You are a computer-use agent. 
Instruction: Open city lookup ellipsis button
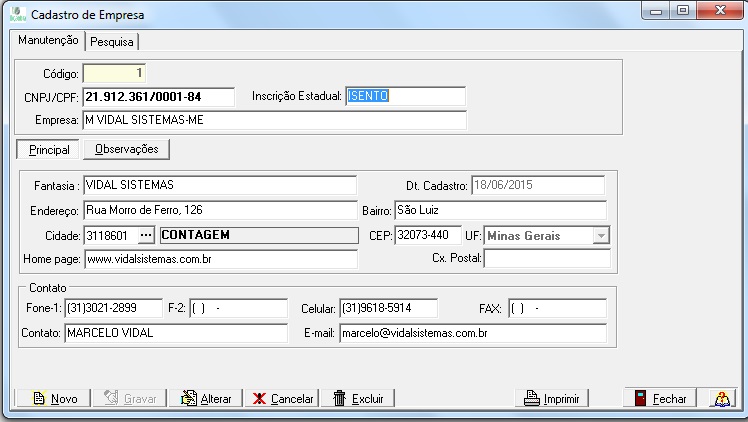tap(146, 236)
